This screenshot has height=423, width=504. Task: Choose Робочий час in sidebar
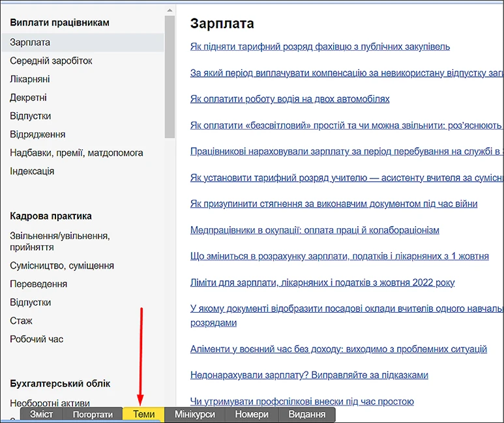click(37, 339)
